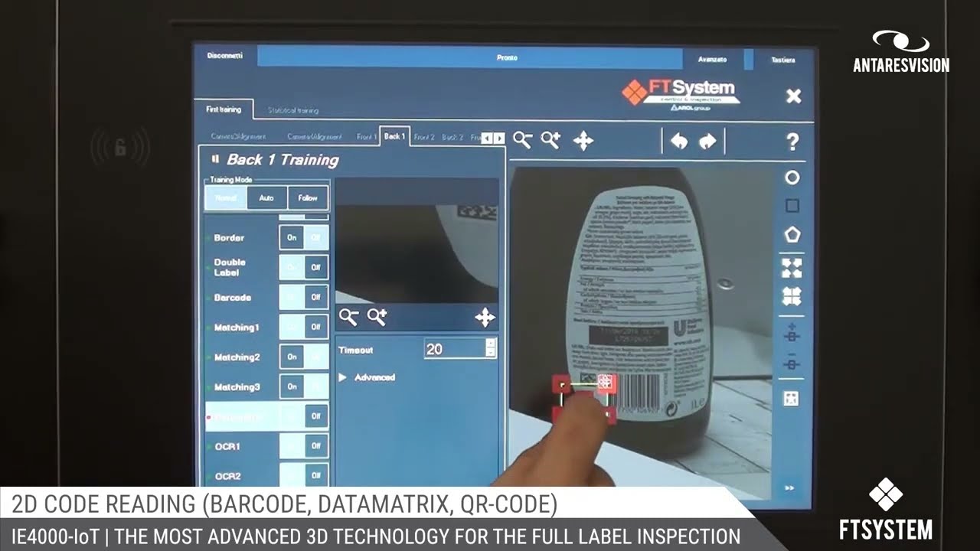Set Border toggle to On
Viewport: 980px width, 551px height.
292,238
